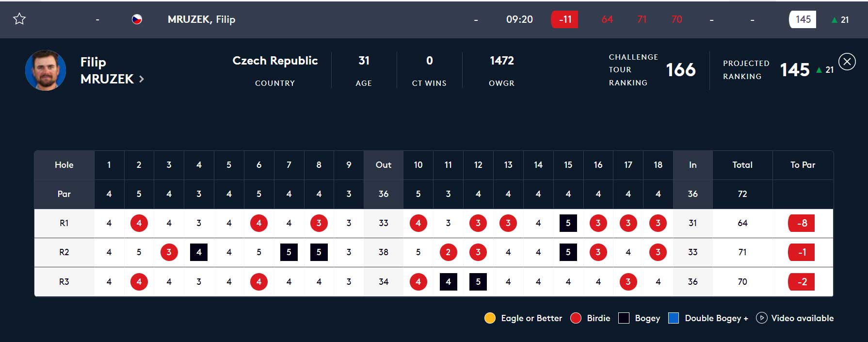This screenshot has width=868, height=342.
Task: Click the R1 -8 to-par badge
Action: (x=802, y=223)
